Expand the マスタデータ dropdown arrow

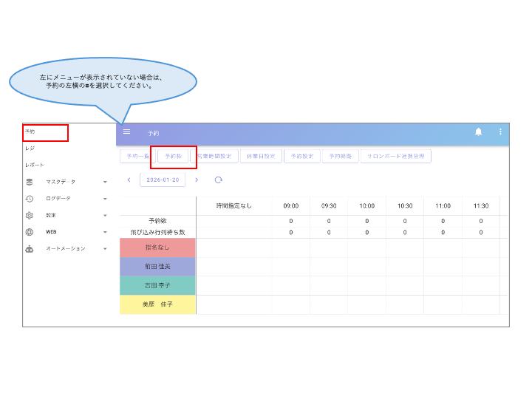105,182
